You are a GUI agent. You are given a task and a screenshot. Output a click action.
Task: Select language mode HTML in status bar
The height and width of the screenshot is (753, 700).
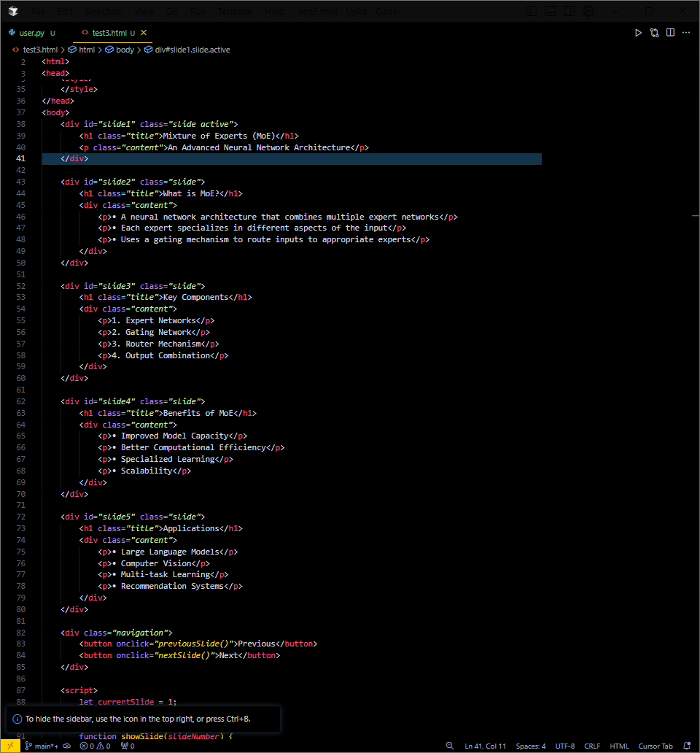(x=619, y=746)
